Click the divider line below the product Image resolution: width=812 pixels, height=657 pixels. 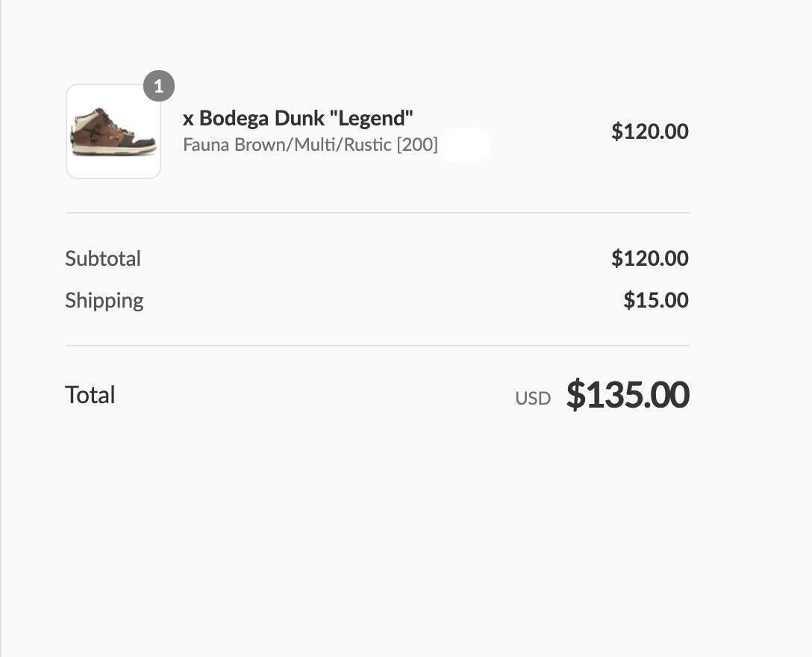377,213
